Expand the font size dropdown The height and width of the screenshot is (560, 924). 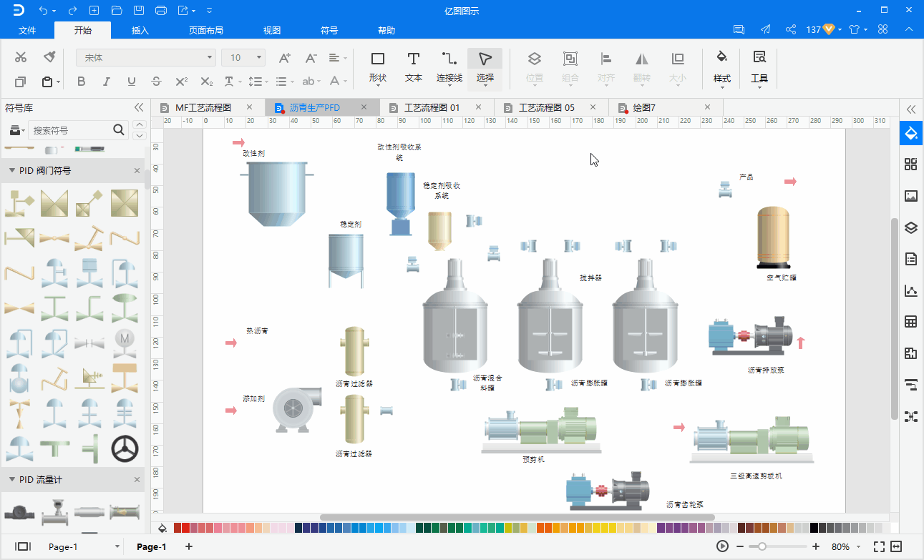(259, 57)
